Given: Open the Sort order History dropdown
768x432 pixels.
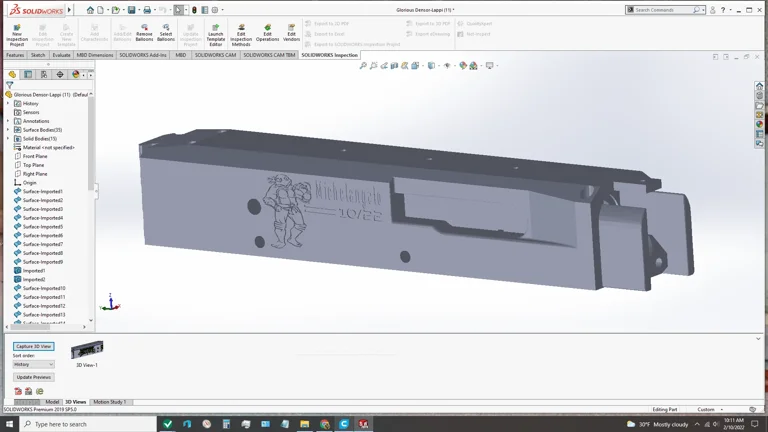Looking at the screenshot, I should [x=33, y=364].
